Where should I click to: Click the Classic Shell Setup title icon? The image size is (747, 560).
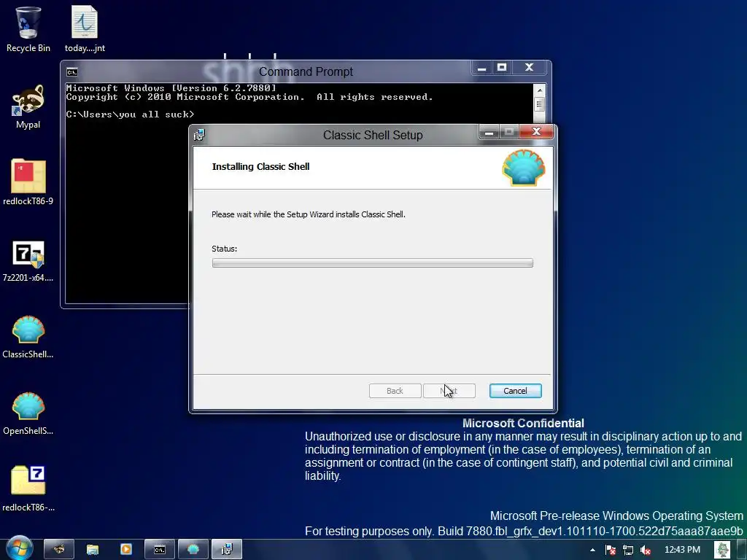(x=199, y=135)
